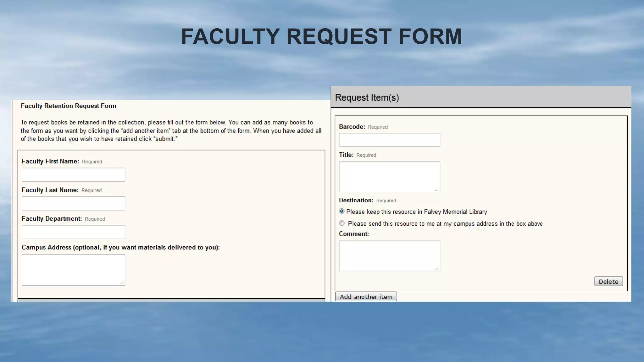
Task: Click the Campus Address text area
Action: [x=73, y=270]
